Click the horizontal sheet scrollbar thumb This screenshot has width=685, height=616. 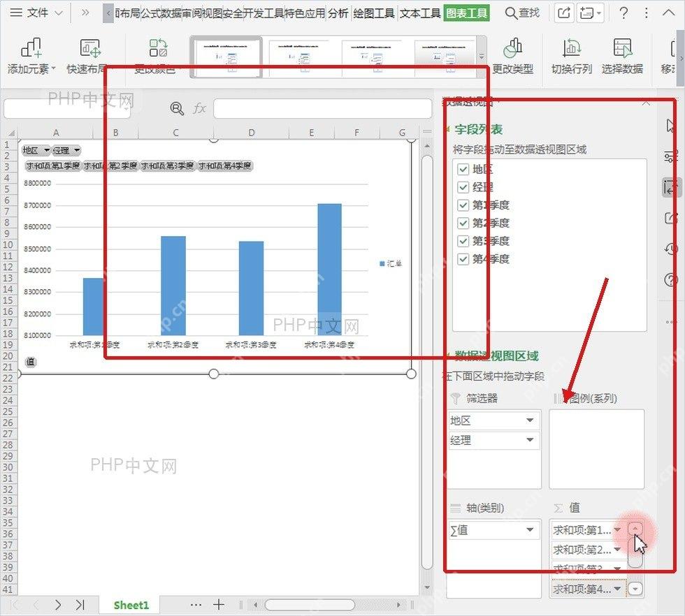pos(309,605)
